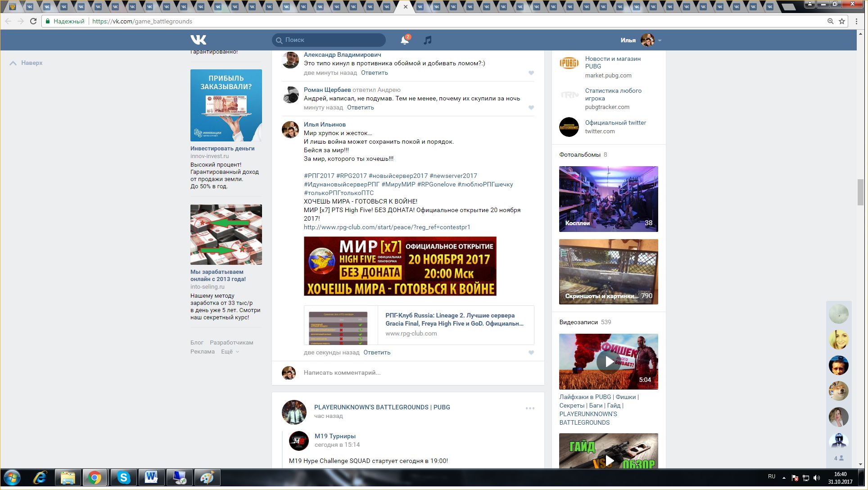Click the address bar URL vk.com/game_battlegrounds
The width and height of the screenshot is (868, 490).
point(142,21)
